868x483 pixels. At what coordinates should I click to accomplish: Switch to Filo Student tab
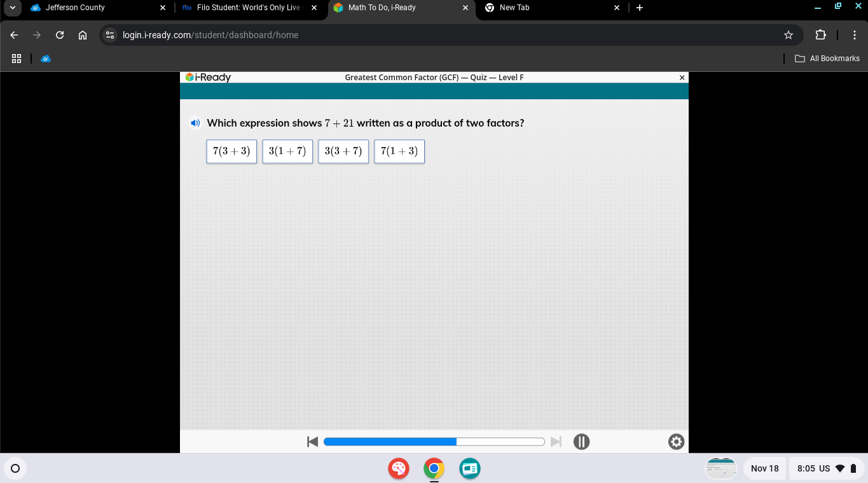(249, 8)
